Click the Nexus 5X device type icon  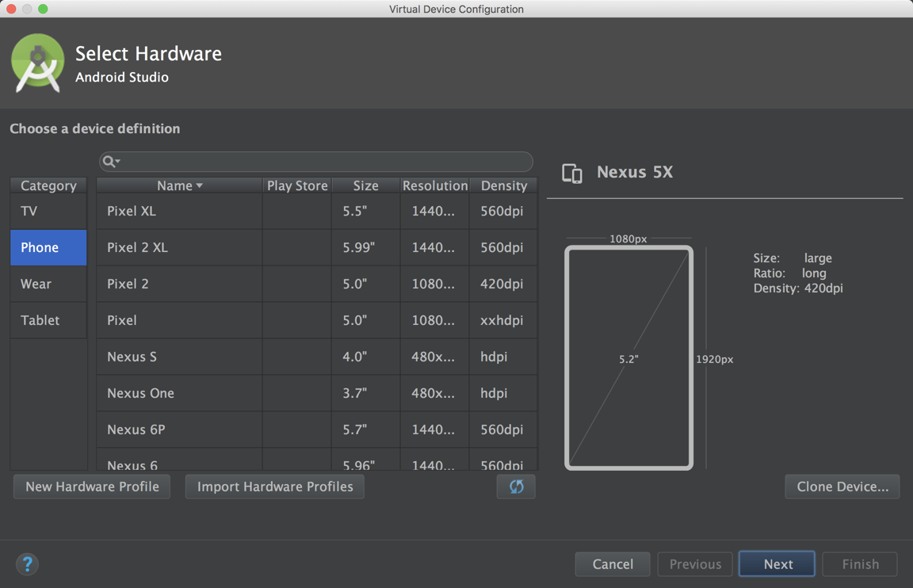571,174
